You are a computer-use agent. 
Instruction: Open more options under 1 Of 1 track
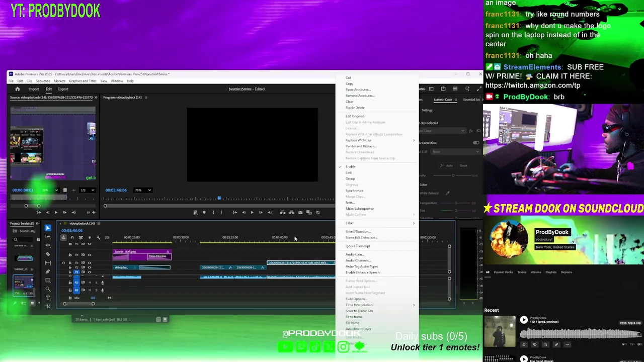(567, 344)
